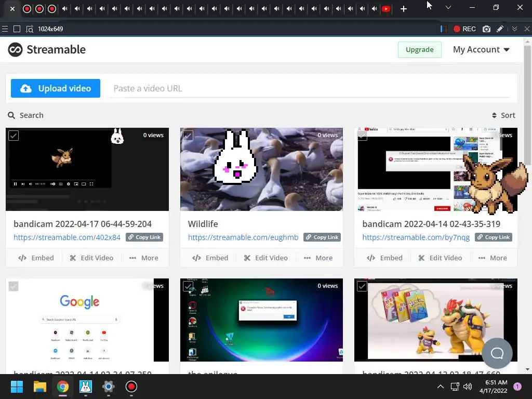Open the Sort dropdown
This screenshot has width=532, height=399.
pyautogui.click(x=503, y=115)
